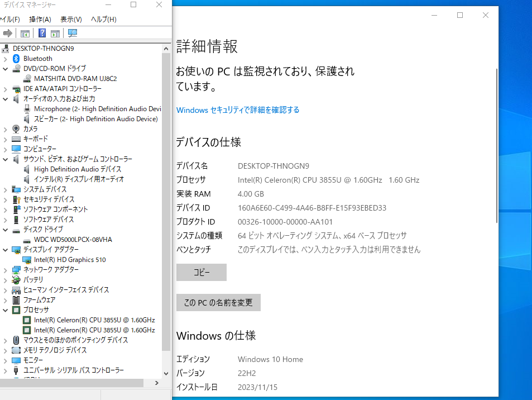Click the ファームウェア chip icon
This screenshot has height=400, width=532.
(x=16, y=300)
